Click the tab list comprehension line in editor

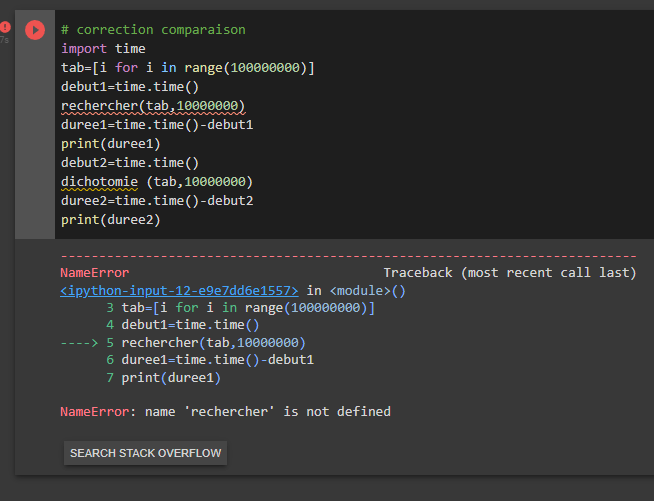click(187, 67)
